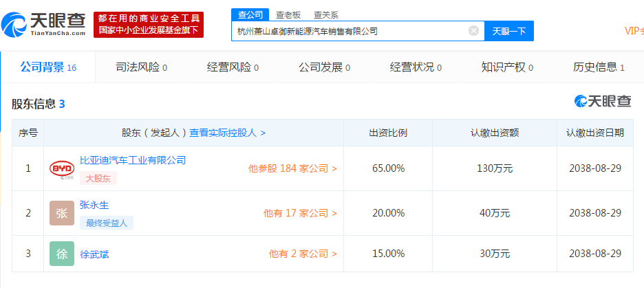Open shareholder 张永生 profile link

[94, 205]
